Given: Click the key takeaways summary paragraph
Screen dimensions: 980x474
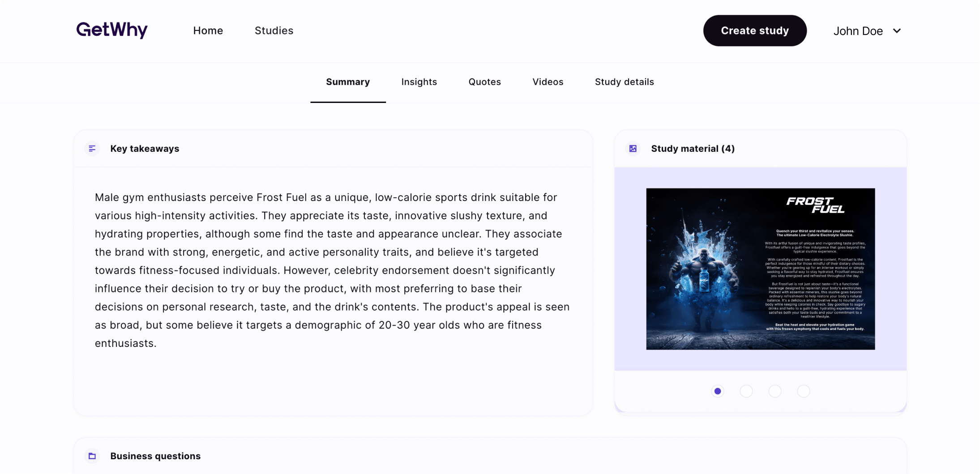Looking at the screenshot, I should tap(332, 270).
